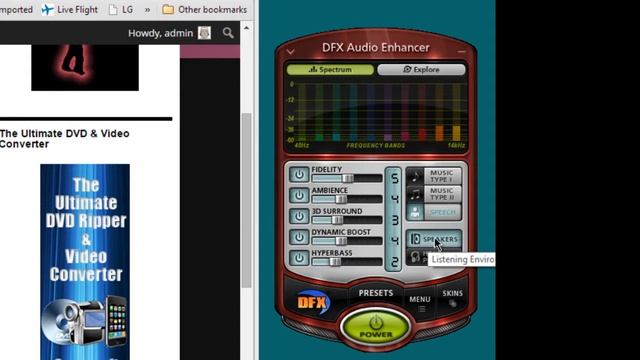Click the green Power button

click(x=376, y=327)
